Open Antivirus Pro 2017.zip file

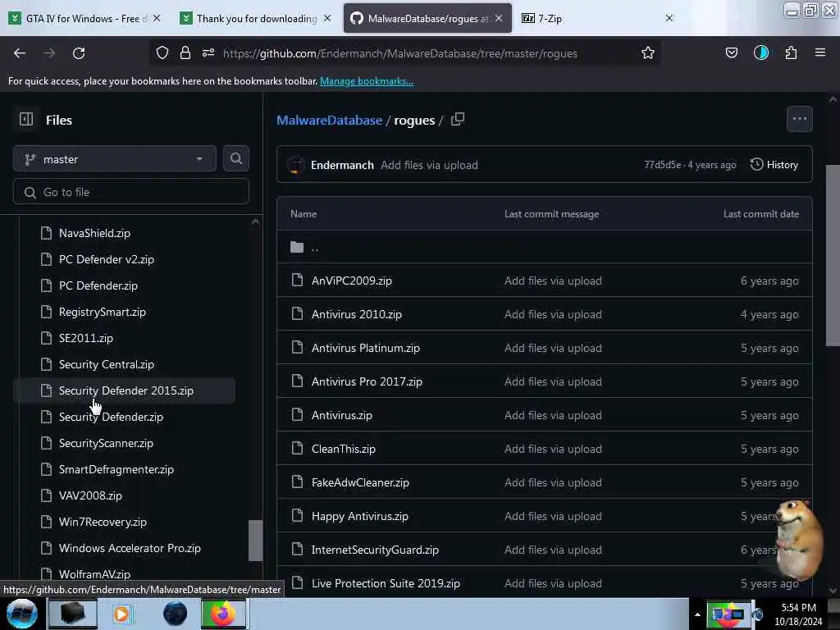coord(367,382)
